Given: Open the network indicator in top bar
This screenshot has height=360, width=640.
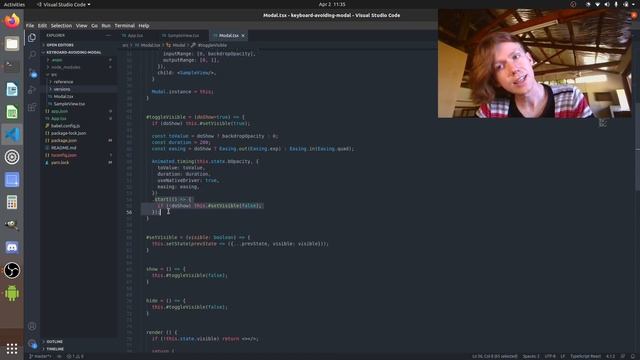Looking at the screenshot, I should (598, 4).
